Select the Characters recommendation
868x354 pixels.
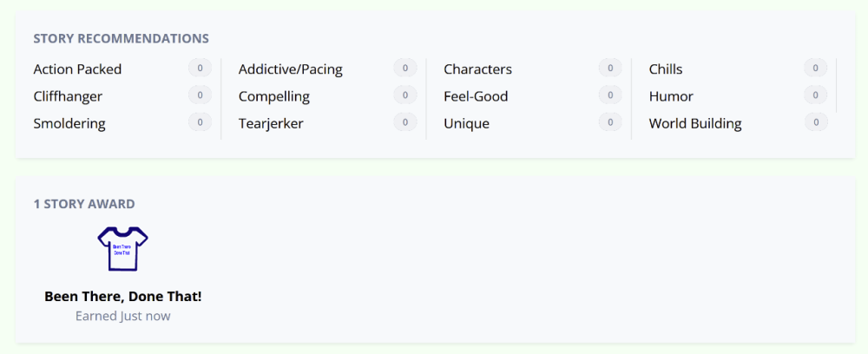point(477,69)
